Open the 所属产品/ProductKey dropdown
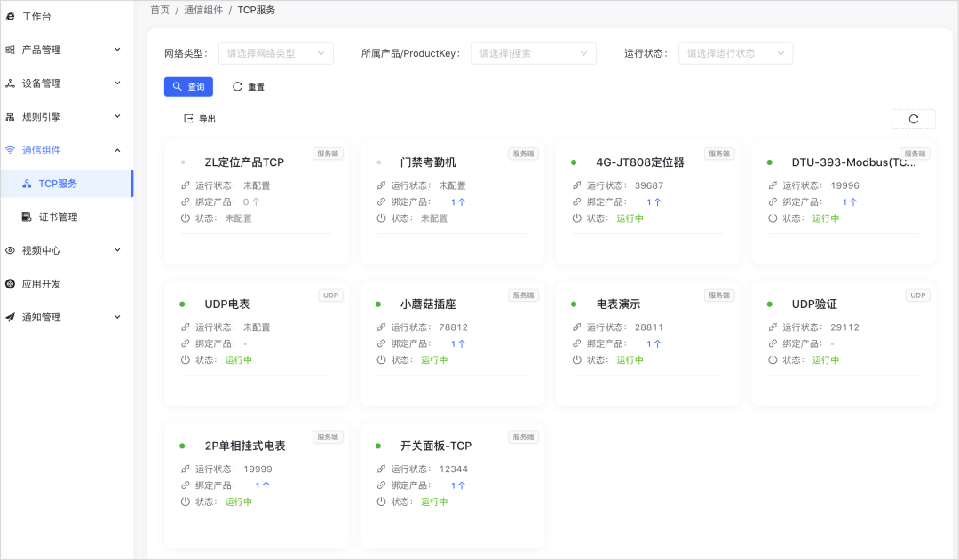959x560 pixels. [534, 53]
